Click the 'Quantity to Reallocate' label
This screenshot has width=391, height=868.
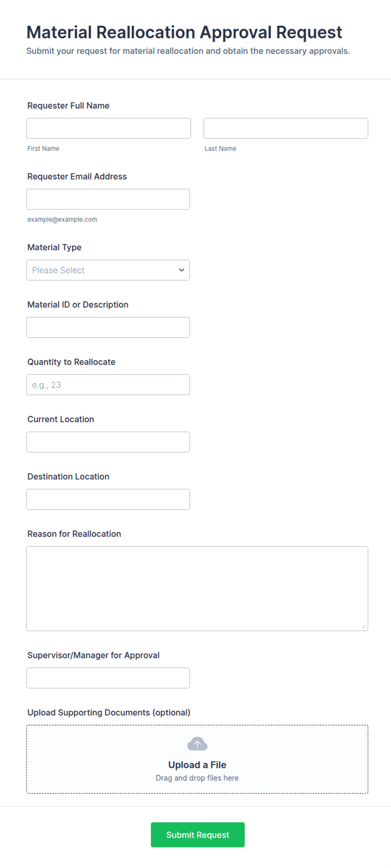coord(71,362)
